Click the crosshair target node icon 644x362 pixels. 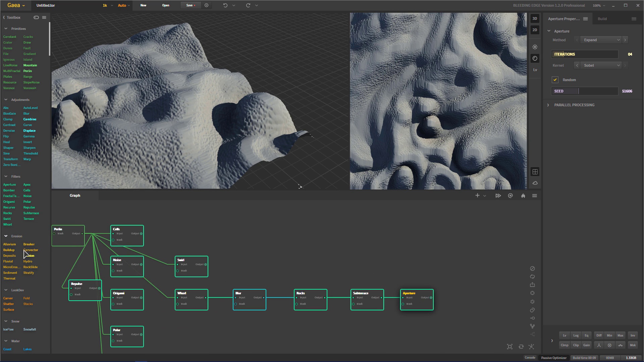532,293
